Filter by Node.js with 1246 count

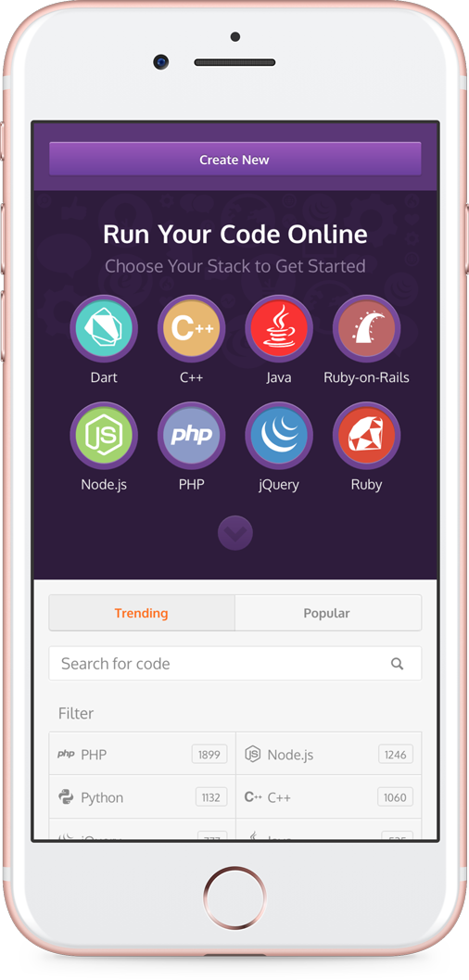tap(328, 754)
